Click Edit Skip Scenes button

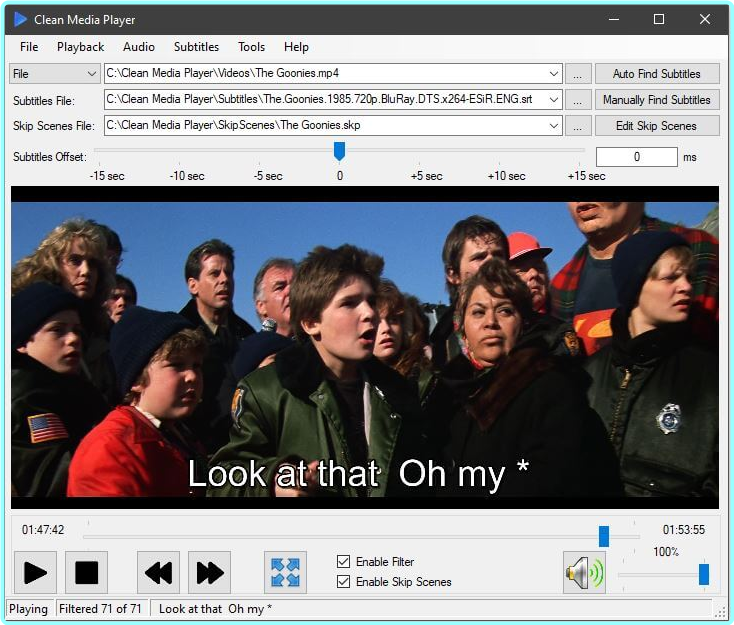(x=656, y=126)
